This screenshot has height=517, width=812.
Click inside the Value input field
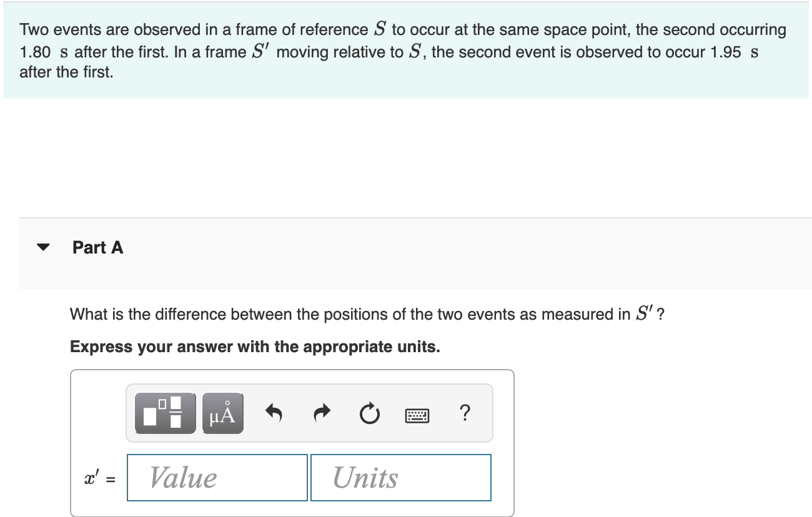(217, 477)
